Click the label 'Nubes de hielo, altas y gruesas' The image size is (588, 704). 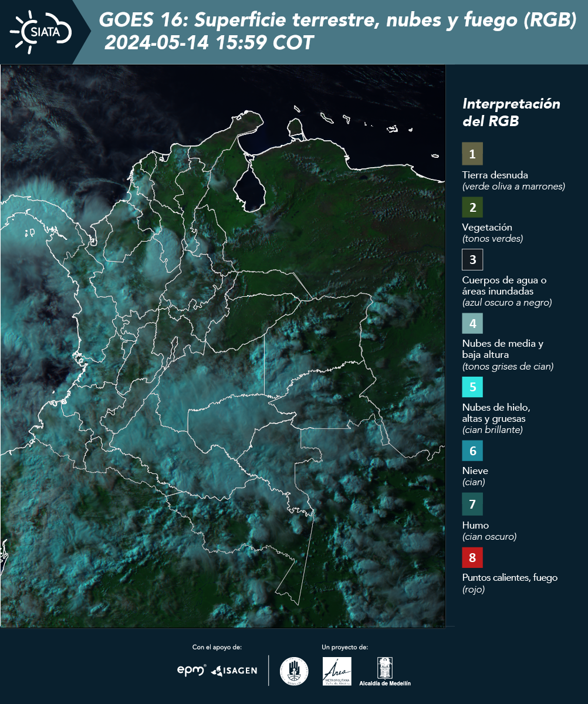coord(496,413)
